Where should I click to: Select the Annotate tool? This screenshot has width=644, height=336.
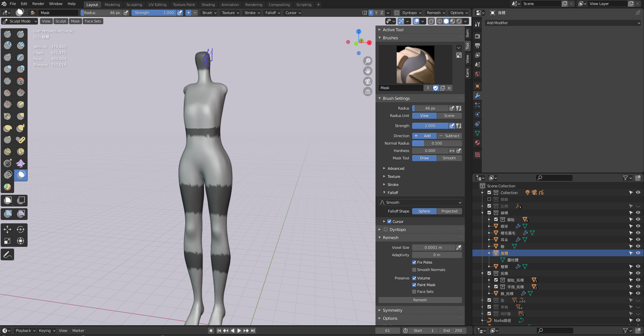click(x=7, y=255)
